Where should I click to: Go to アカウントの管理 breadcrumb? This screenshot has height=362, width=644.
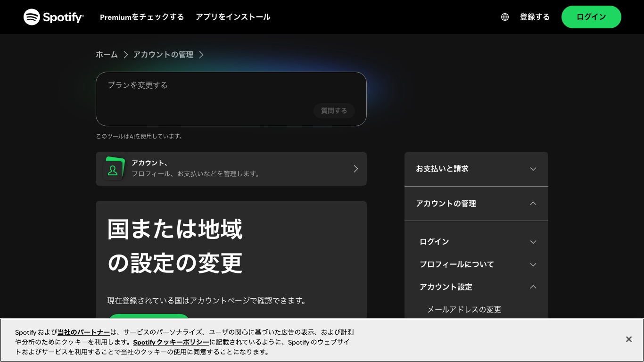tap(163, 55)
